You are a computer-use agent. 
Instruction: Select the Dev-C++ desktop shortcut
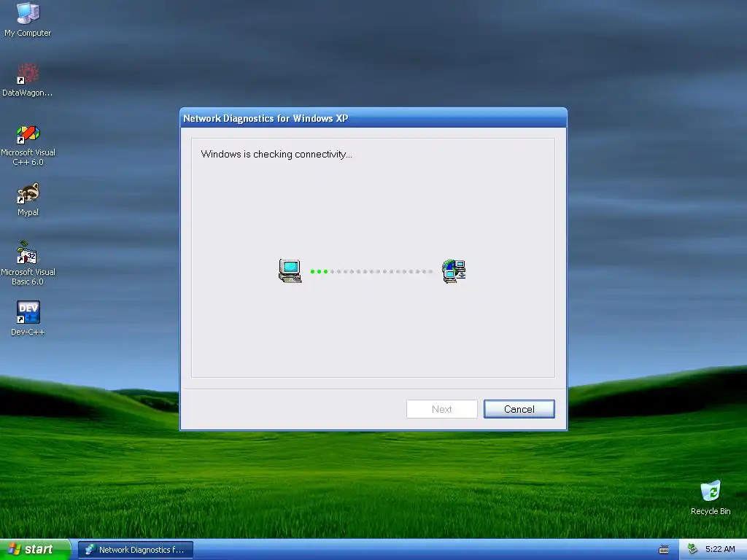point(28,318)
